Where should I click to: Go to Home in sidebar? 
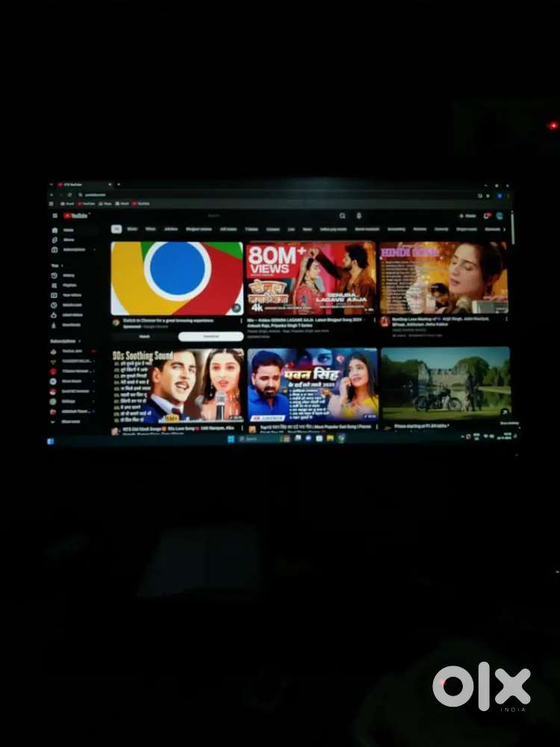67,230
